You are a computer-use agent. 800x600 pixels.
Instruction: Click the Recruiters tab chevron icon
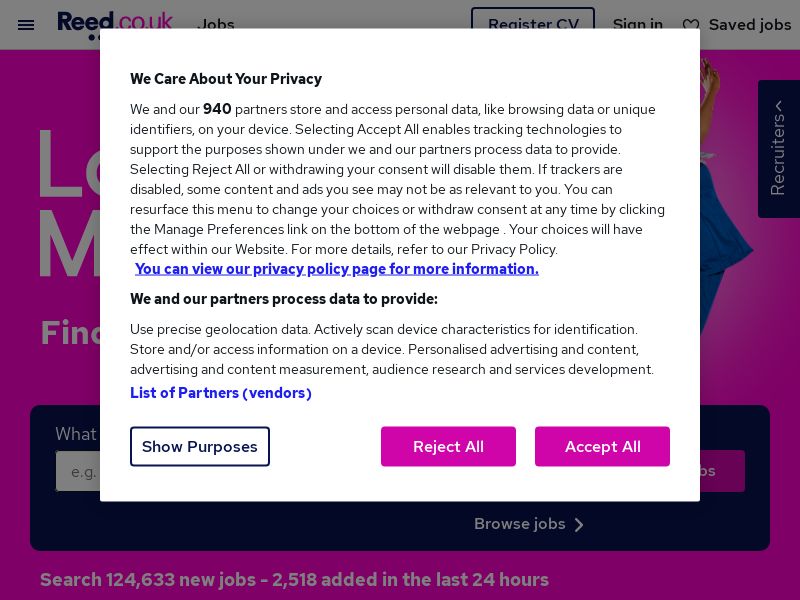778,105
